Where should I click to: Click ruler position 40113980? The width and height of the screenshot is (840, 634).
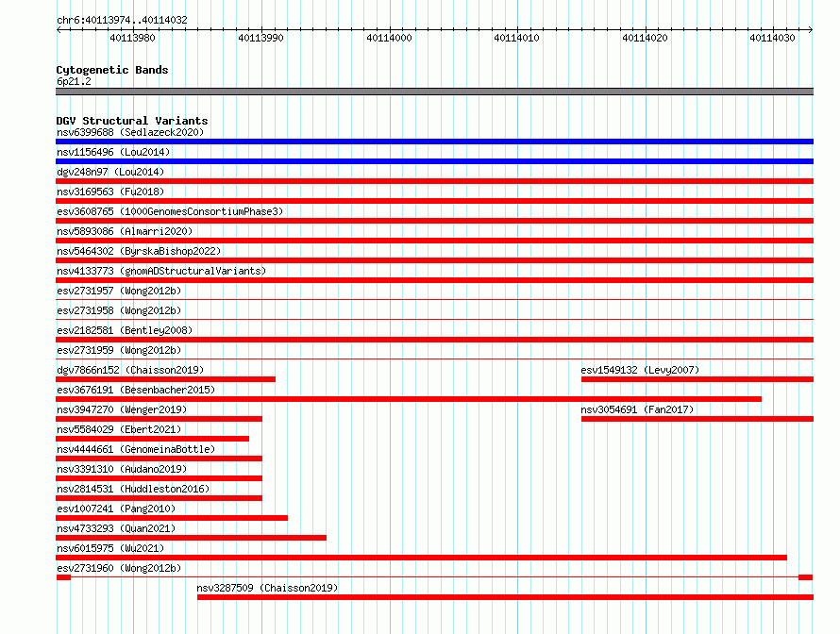[x=132, y=38]
